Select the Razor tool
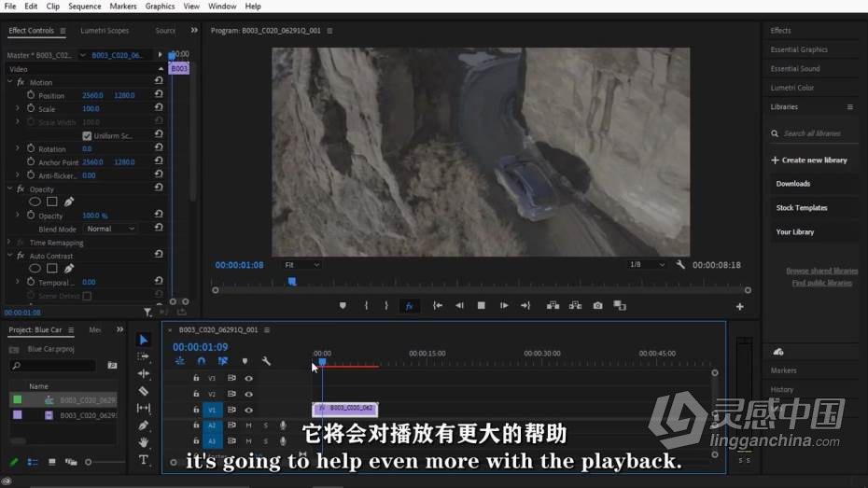The width and height of the screenshot is (868, 488). (144, 391)
